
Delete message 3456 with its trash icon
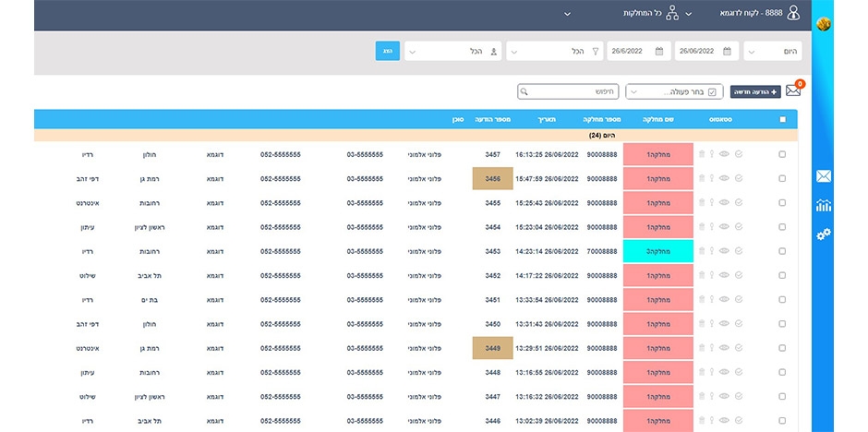point(702,179)
